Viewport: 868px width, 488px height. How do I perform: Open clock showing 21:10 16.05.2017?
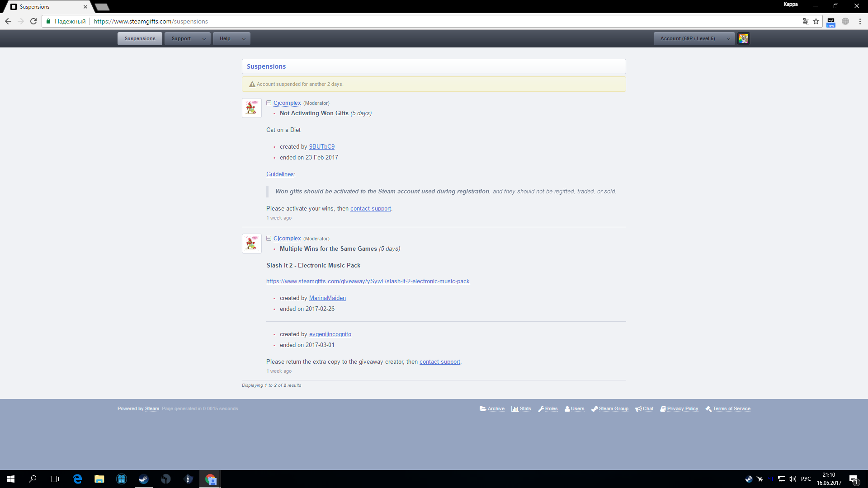(829, 479)
